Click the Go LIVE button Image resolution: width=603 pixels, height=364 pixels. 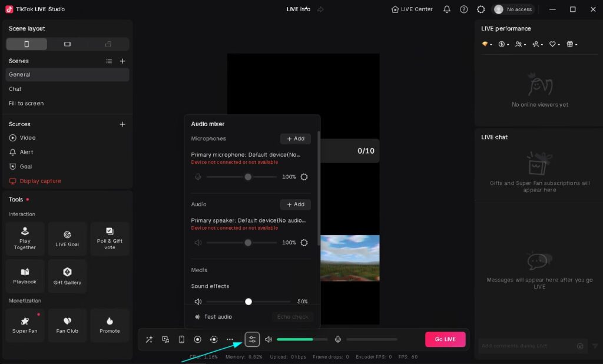pyautogui.click(x=445, y=339)
